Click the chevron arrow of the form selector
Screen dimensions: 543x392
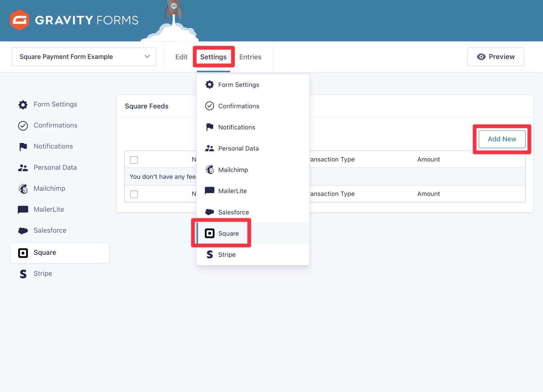(147, 56)
